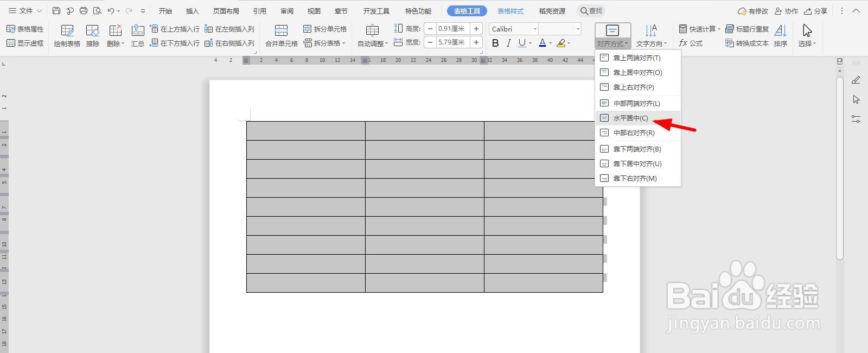Click the redo arrow icon
The height and width of the screenshot is (353, 868).
pyautogui.click(x=129, y=11)
